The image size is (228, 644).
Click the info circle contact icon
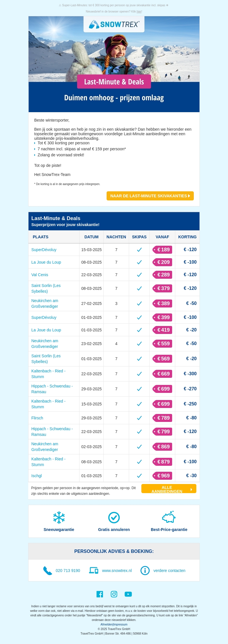coord(145,571)
